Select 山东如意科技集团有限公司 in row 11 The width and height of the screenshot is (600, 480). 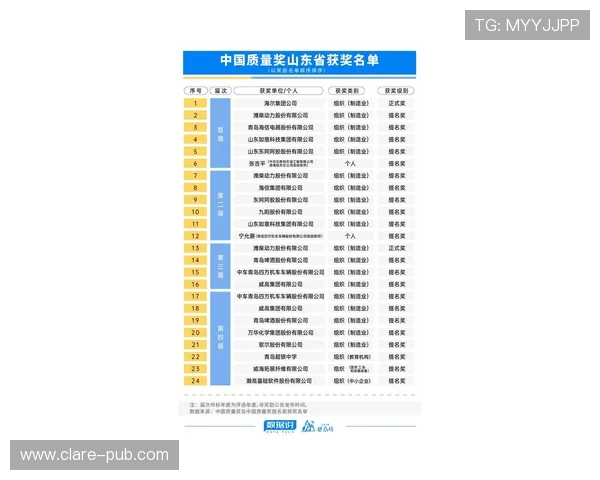click(280, 224)
